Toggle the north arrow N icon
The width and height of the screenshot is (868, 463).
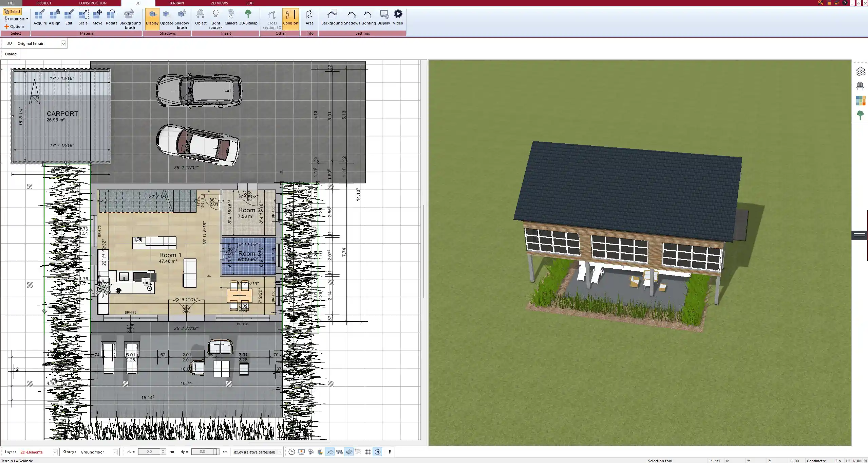377,452
